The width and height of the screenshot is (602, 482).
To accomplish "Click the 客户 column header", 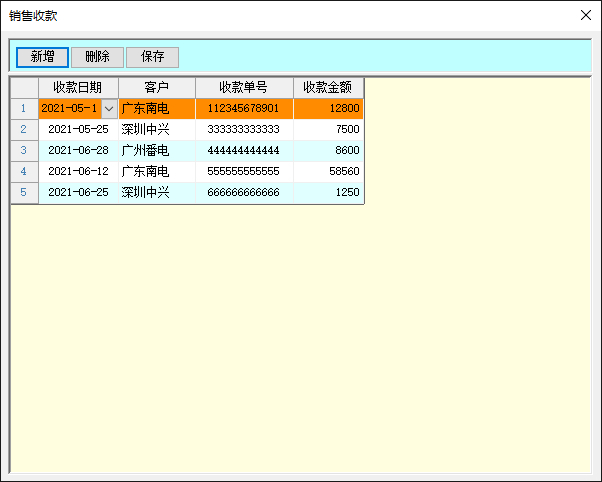I will [156, 87].
